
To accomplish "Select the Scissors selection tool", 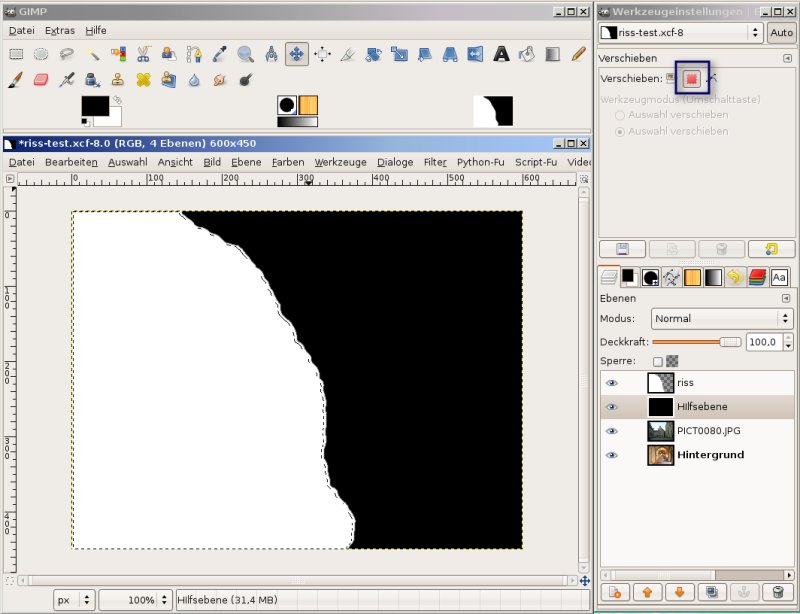I will [143, 54].
